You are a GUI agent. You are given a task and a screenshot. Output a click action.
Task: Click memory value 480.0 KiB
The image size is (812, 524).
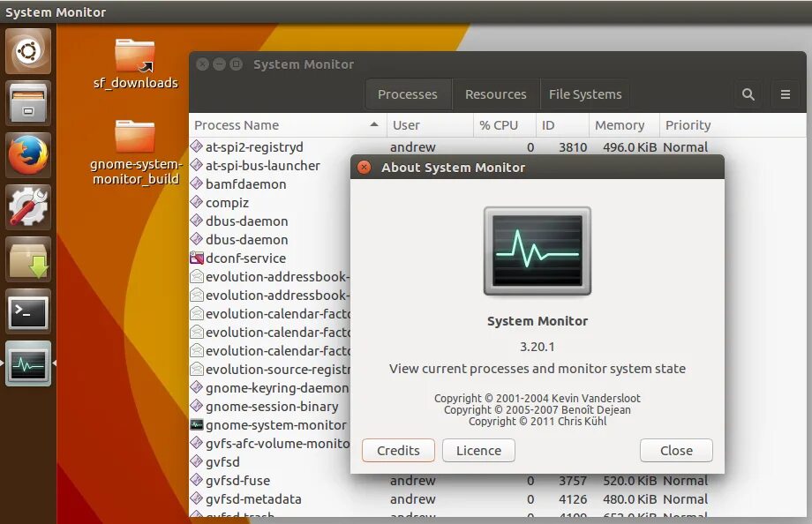(x=629, y=499)
